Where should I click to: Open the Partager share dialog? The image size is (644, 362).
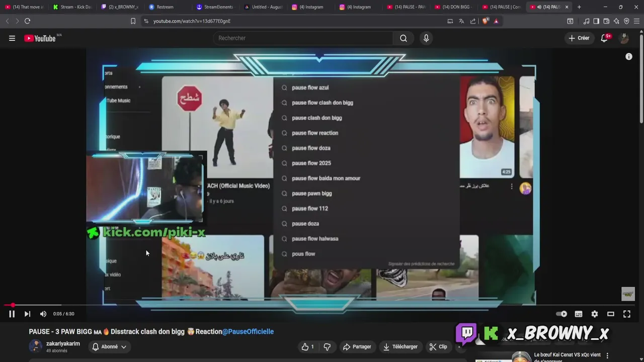357,346
